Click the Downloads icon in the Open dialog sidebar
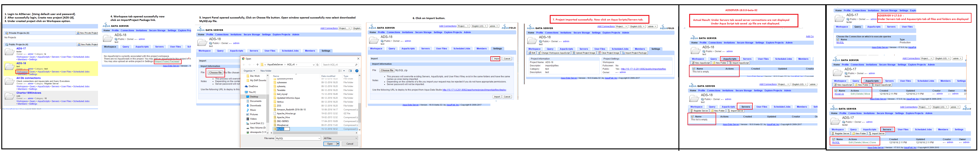 248,105
